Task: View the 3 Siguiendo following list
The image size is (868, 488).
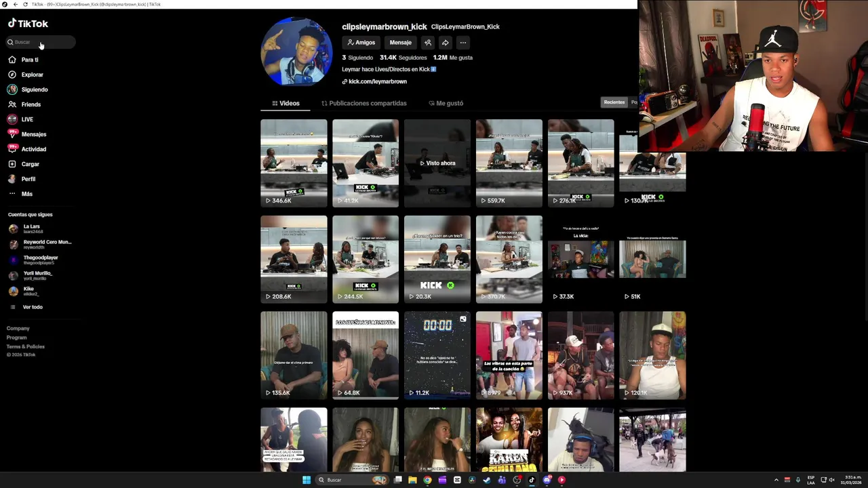Action: click(x=357, y=58)
